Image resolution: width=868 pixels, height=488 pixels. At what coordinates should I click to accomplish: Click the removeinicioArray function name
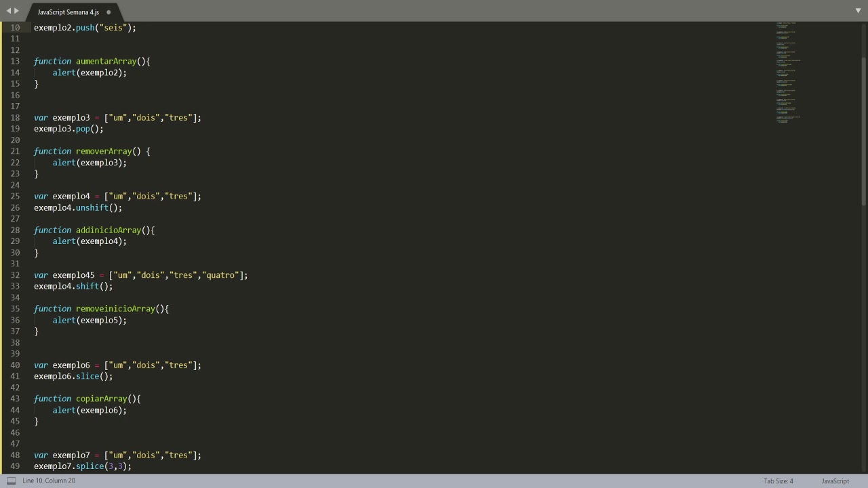[115, 308]
